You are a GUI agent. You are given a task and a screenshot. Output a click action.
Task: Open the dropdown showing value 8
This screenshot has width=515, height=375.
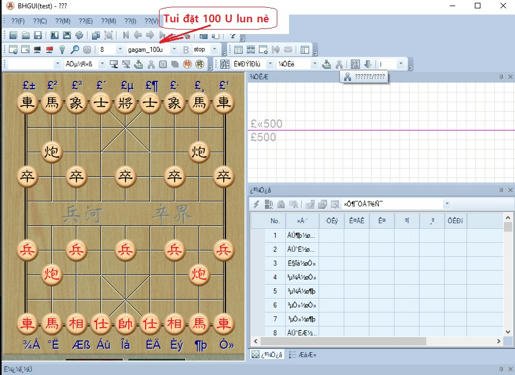click(x=120, y=50)
